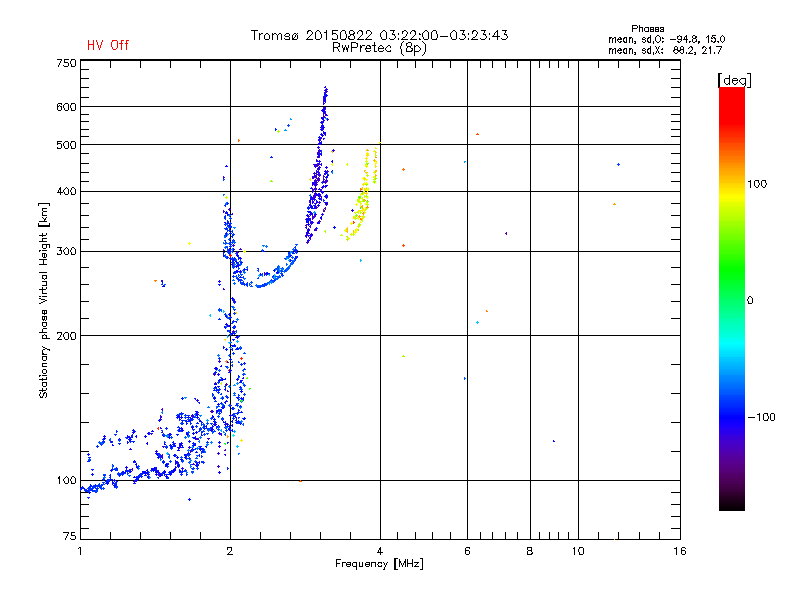Click the y-axis tick '100'
Viewport: 800px width, 600px height.
pos(66,481)
